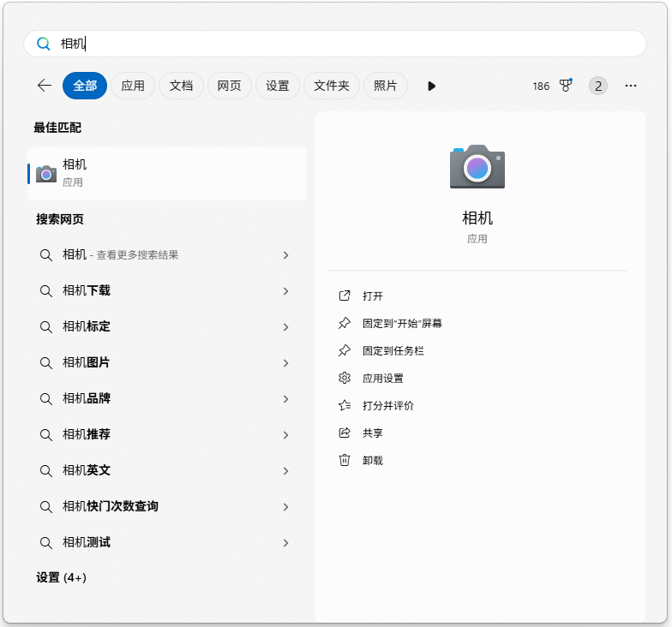This screenshot has height=627, width=672.
Task: Choose 固定到任务栏
Action: pos(393,351)
